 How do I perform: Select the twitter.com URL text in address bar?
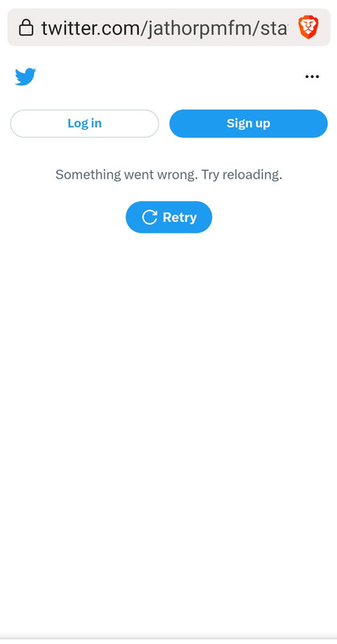[x=164, y=28]
